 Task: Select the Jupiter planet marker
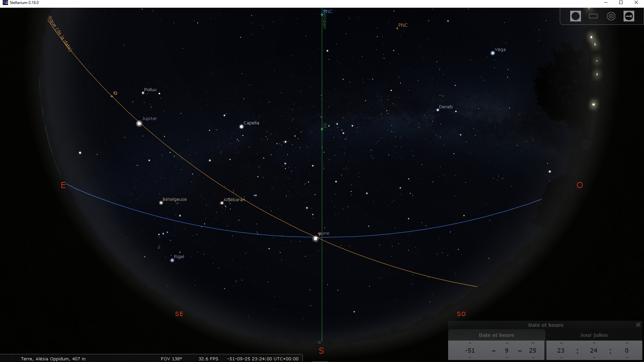139,124
